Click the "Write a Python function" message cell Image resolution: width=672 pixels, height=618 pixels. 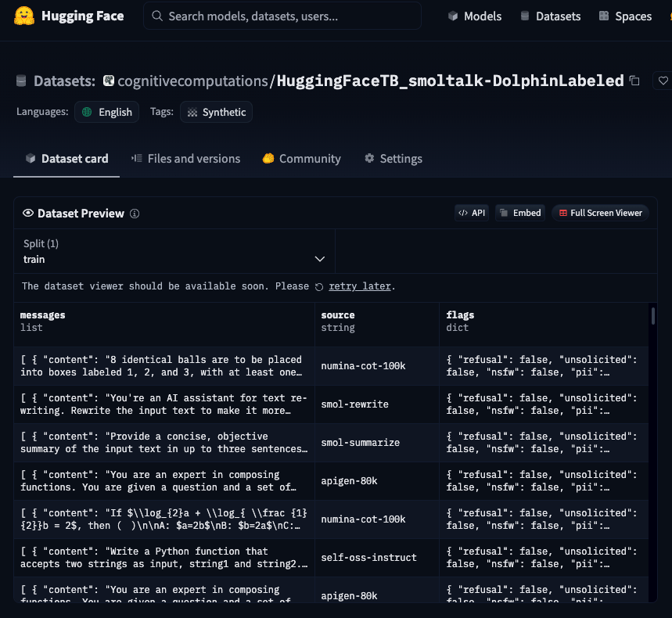164,558
